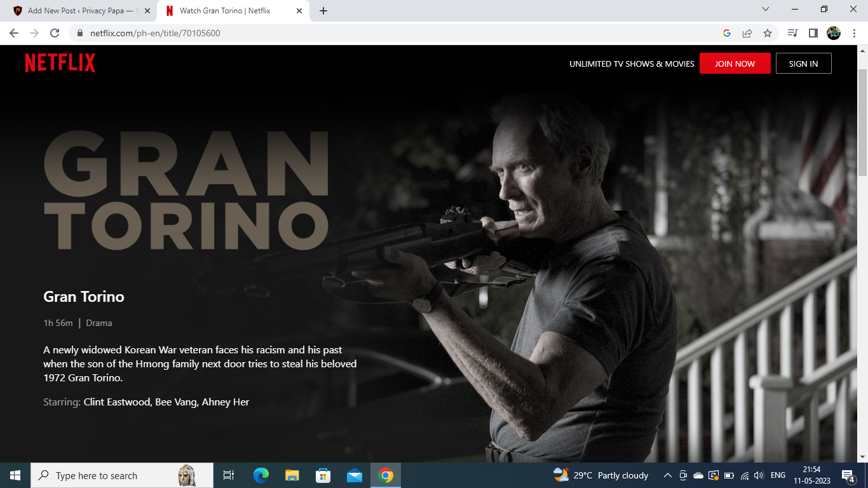
Task: Expand the tab search dropdown
Action: 766,10
